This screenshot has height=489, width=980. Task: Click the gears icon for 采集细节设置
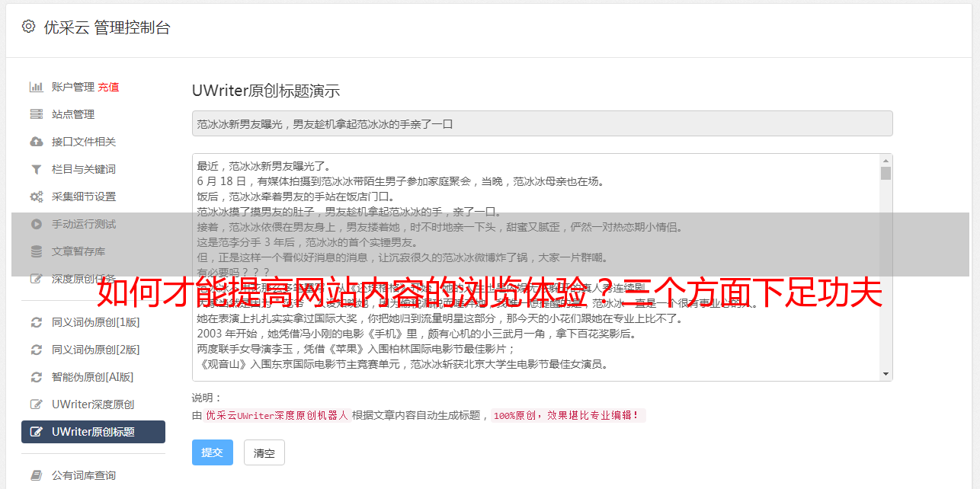tap(36, 197)
